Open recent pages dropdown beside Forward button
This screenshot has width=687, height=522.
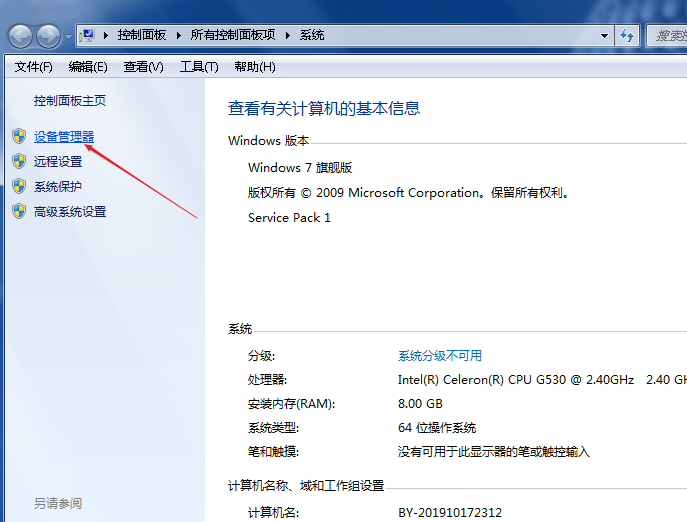[68, 36]
